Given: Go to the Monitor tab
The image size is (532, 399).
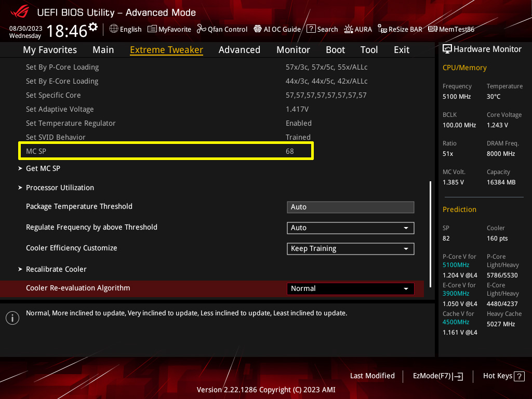Looking at the screenshot, I should pos(293,50).
